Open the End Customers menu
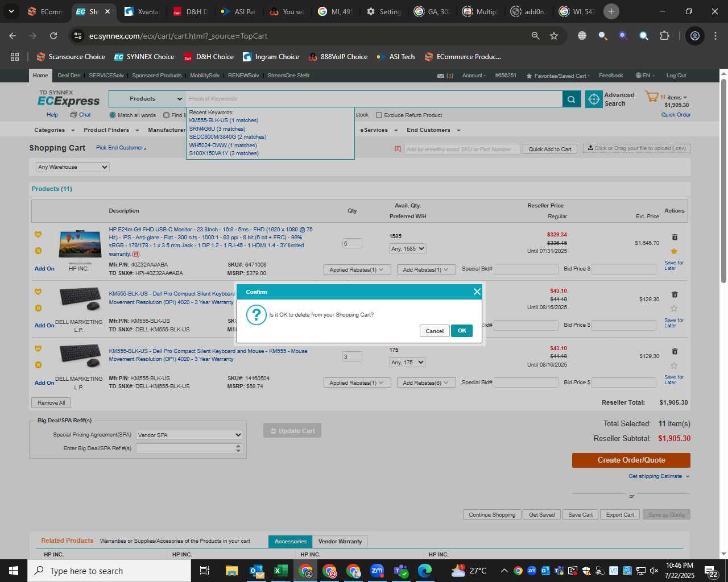 (433, 130)
